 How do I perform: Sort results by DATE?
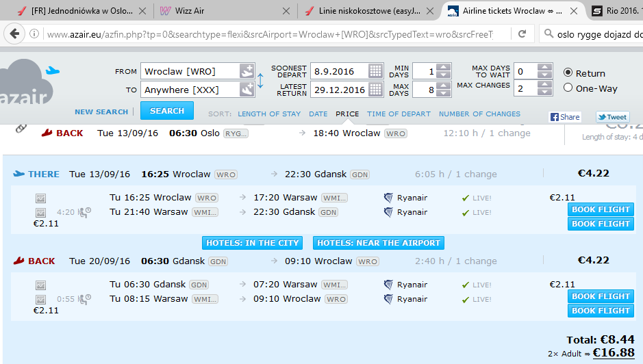point(318,114)
